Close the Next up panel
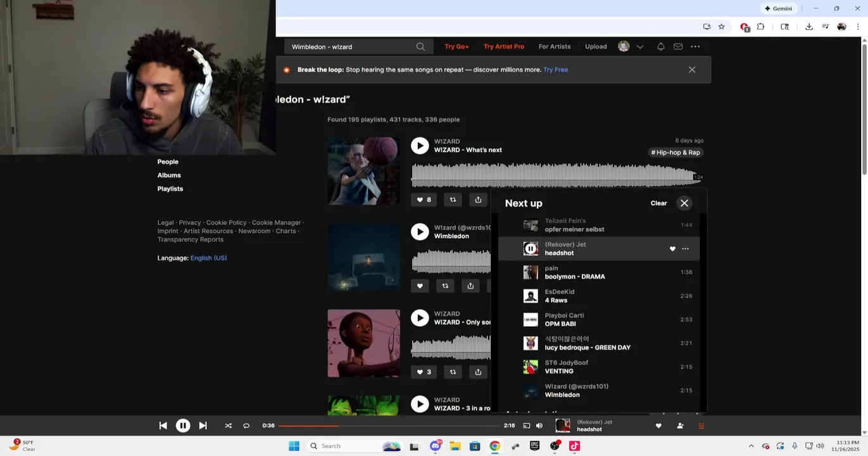This screenshot has width=868, height=456. 684,203
